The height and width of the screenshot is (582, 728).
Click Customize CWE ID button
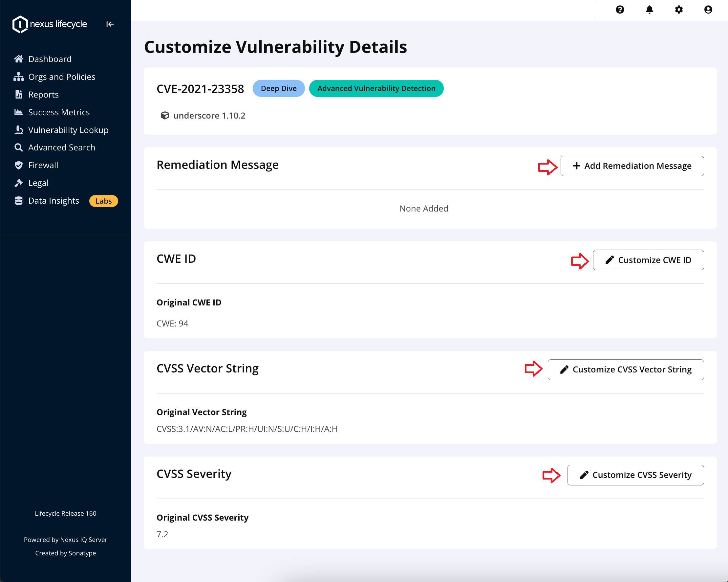tap(648, 260)
